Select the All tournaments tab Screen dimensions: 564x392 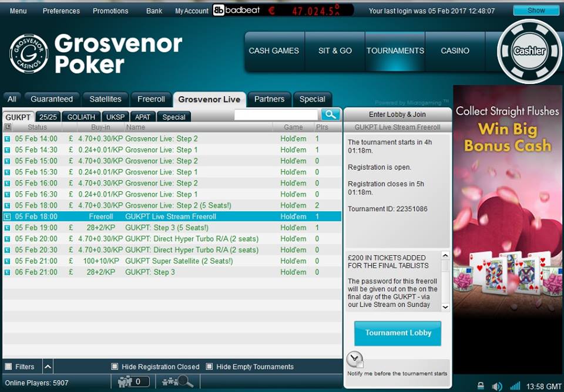pyautogui.click(x=12, y=99)
